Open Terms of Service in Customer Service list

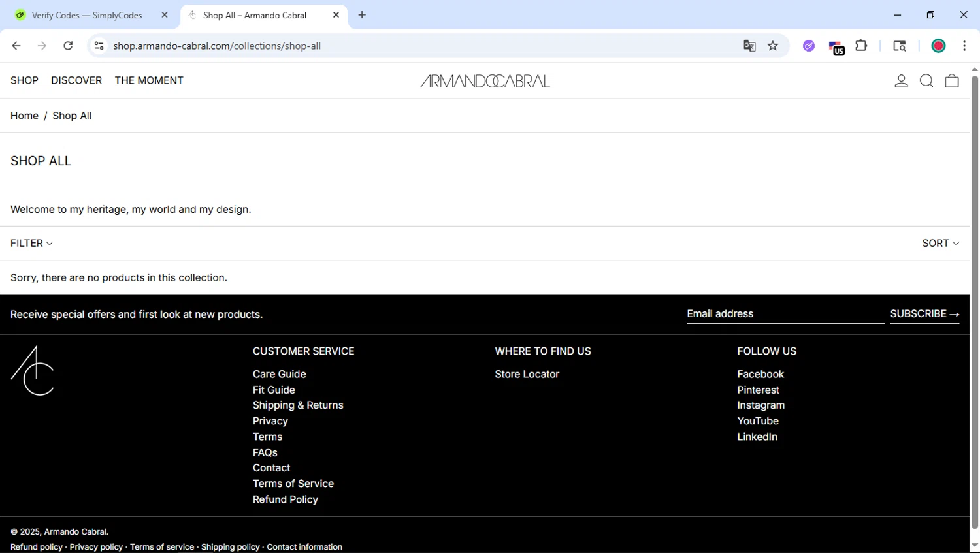(x=293, y=484)
